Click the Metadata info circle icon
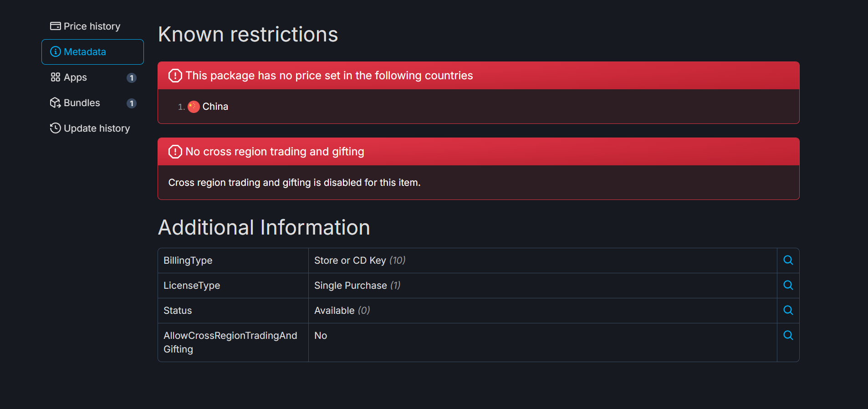Viewport: 868px width, 409px height. [56, 51]
